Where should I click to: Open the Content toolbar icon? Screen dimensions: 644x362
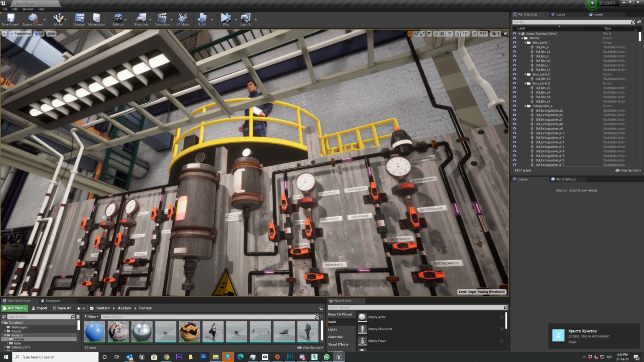click(x=80, y=19)
